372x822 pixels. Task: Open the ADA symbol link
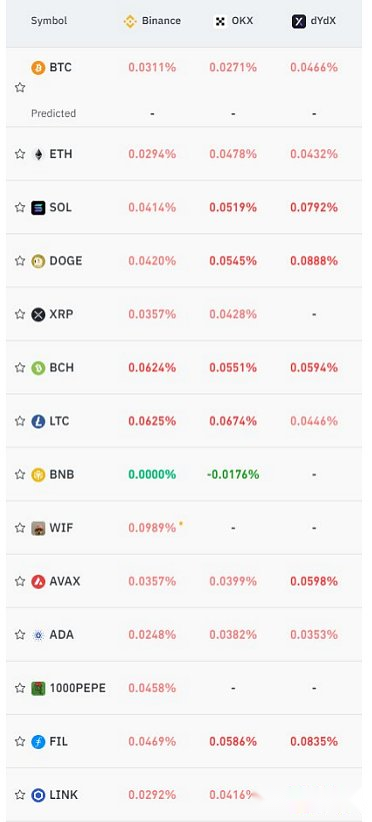61,634
